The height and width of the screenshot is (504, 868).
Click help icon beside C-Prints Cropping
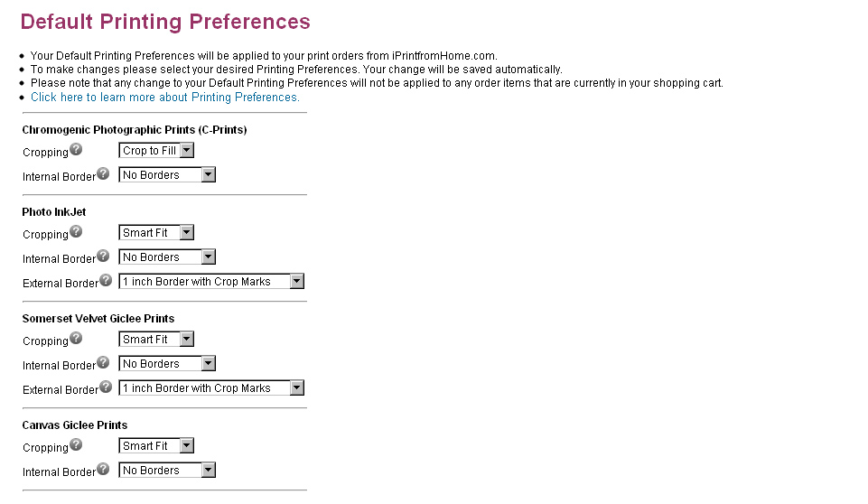(76, 150)
